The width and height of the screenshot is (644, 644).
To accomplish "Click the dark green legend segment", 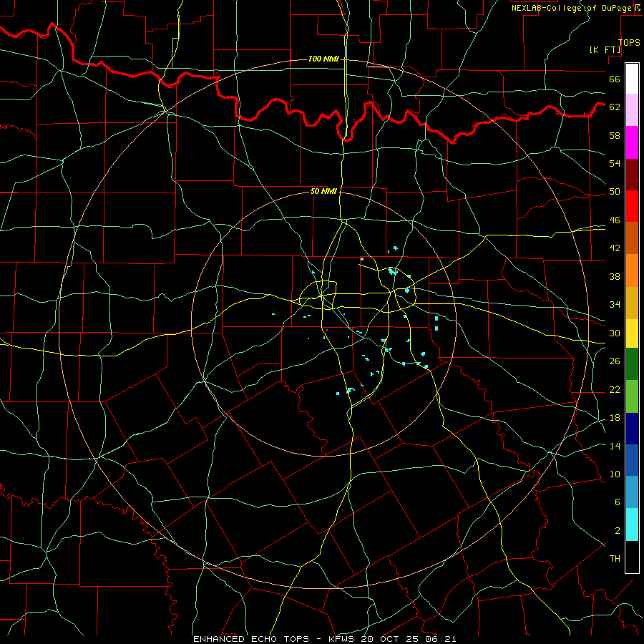I will point(632,364).
